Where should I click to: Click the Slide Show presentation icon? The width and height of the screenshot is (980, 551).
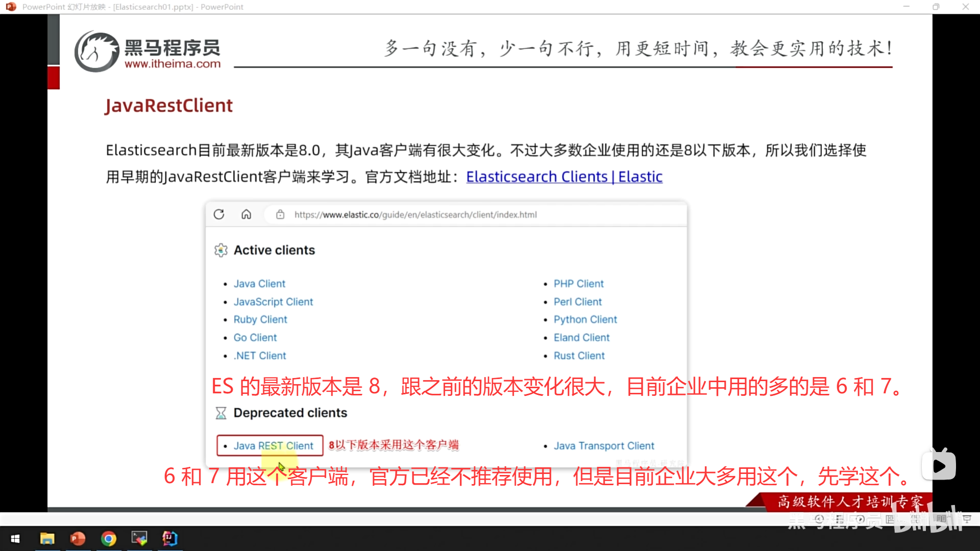pyautogui.click(x=967, y=519)
